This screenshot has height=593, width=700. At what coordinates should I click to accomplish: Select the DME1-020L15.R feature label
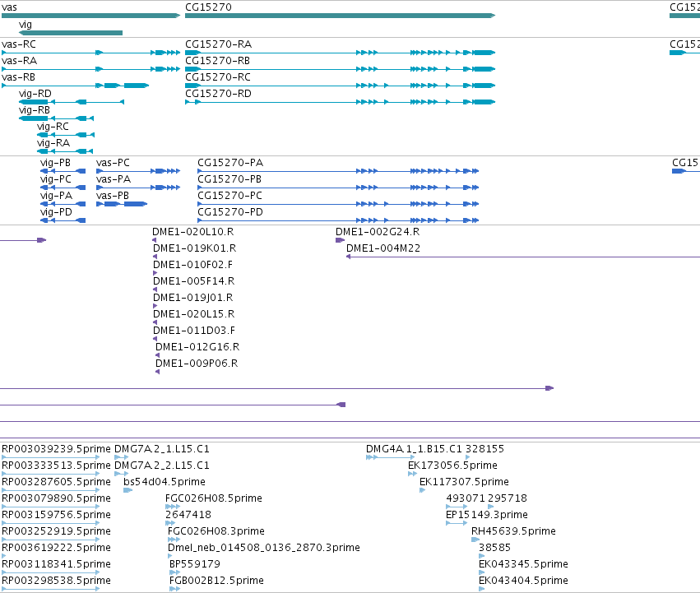pos(194,314)
